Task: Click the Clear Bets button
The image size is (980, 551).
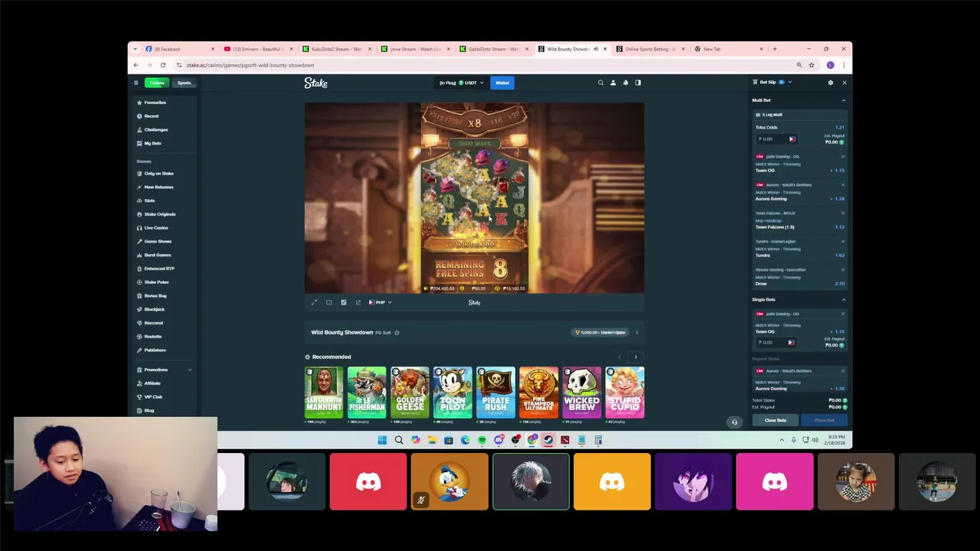Action: coord(775,420)
